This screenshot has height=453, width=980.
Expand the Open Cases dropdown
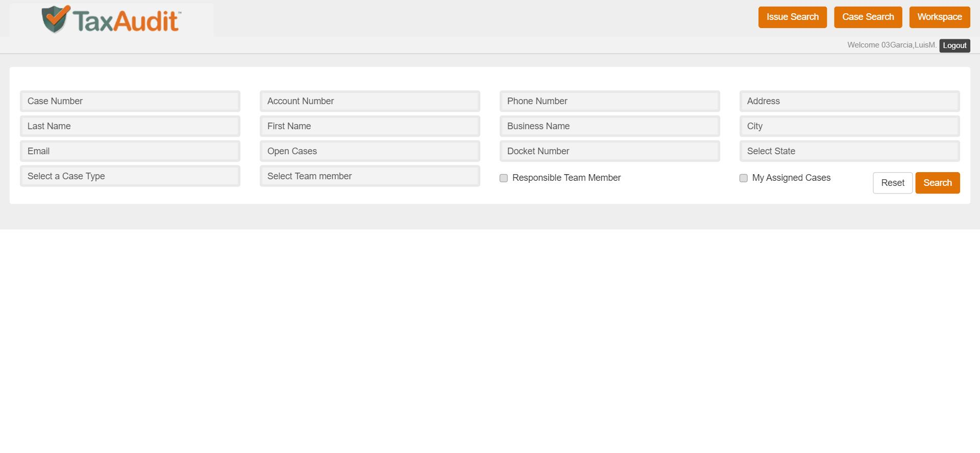pyautogui.click(x=370, y=151)
